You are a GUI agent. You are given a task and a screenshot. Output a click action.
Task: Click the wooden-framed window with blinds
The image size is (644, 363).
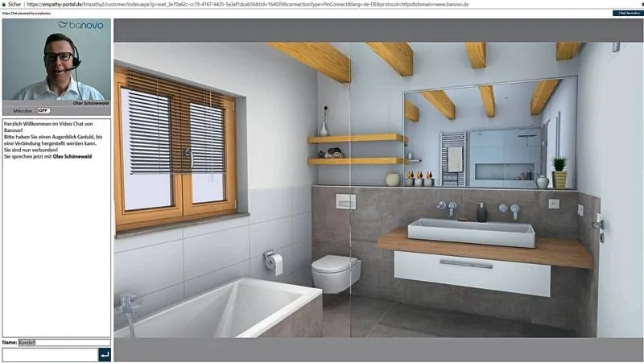pyautogui.click(x=174, y=146)
